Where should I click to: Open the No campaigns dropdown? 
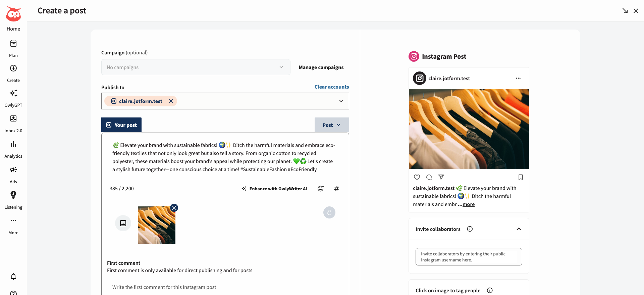[x=196, y=67]
